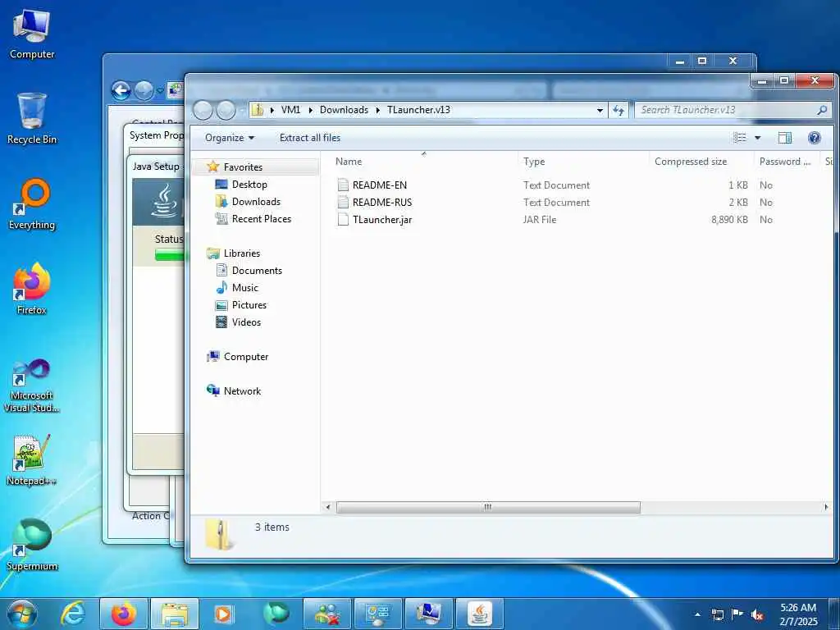Open address bar history dropdown
This screenshot has height=630, width=840.
[x=600, y=110]
